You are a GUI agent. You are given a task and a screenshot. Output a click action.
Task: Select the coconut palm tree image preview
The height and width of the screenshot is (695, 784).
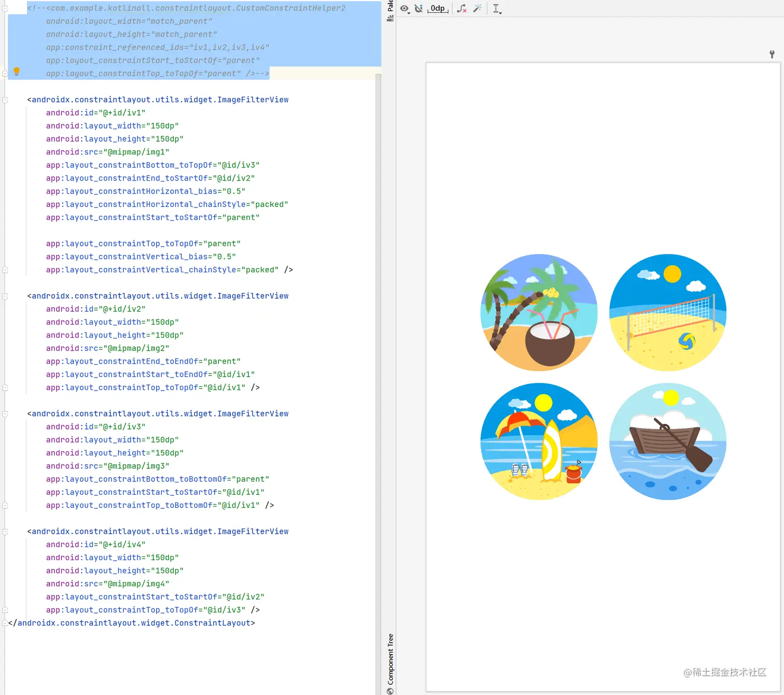[539, 312]
